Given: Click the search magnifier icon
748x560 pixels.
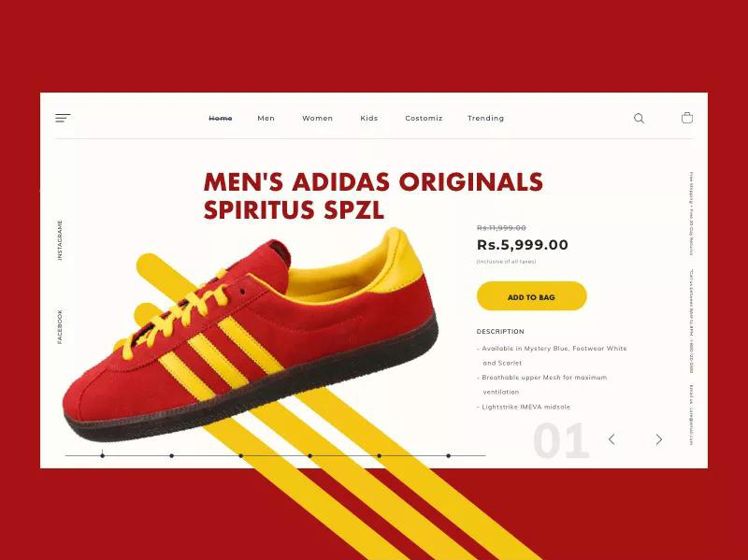Looking at the screenshot, I should point(639,119).
